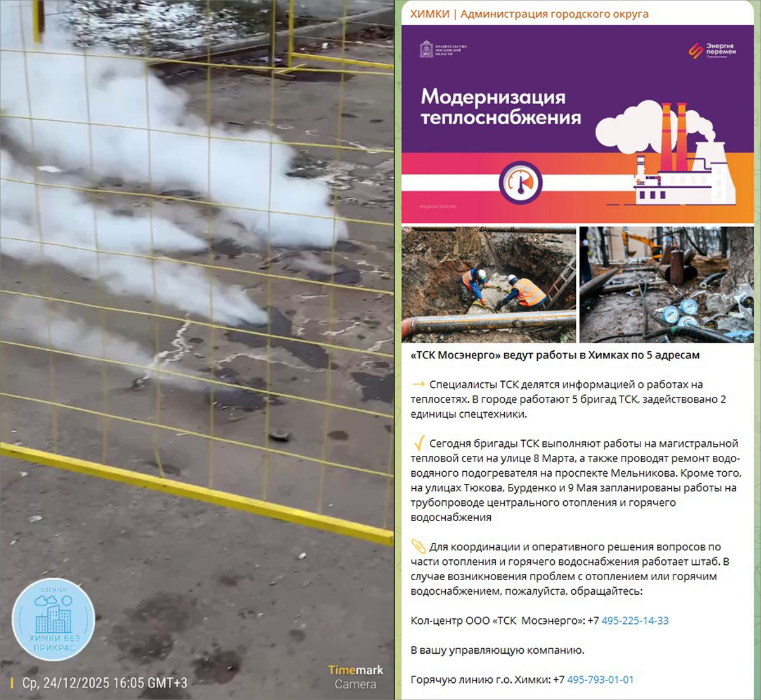
Task: Click the timestamp Ср, 24/12/2025 16:05 GMT+3
Action: 105,684
